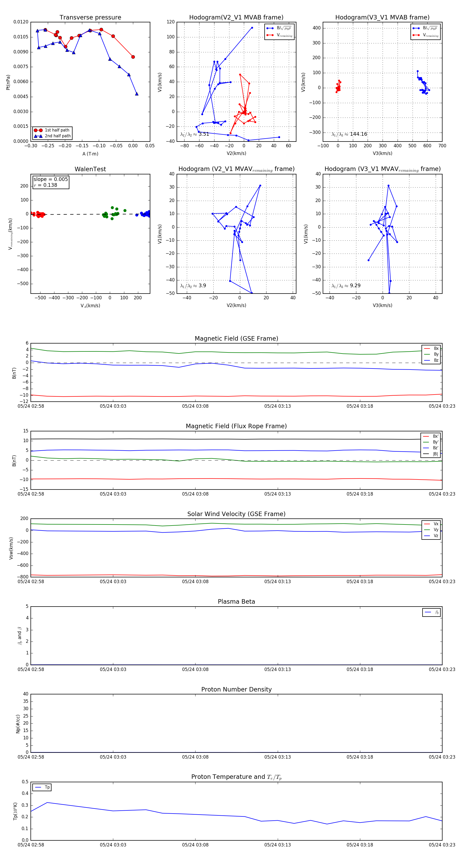
Task: Click the "05/24 03:18" tick under the proton temperature plot
Action: [360, 845]
